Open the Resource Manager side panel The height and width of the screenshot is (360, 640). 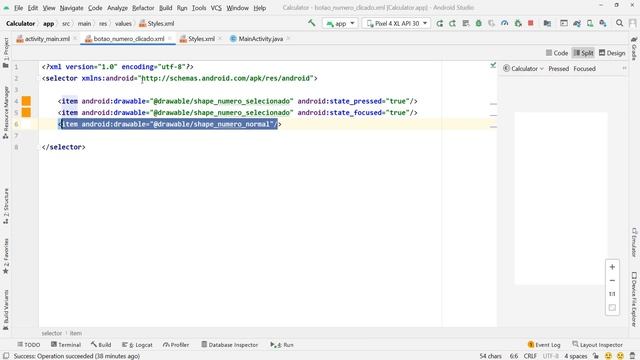click(6, 112)
